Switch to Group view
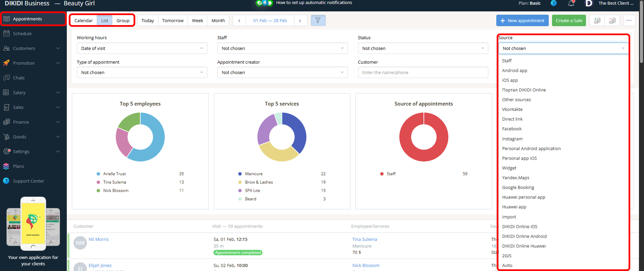644x271 pixels. tap(123, 20)
